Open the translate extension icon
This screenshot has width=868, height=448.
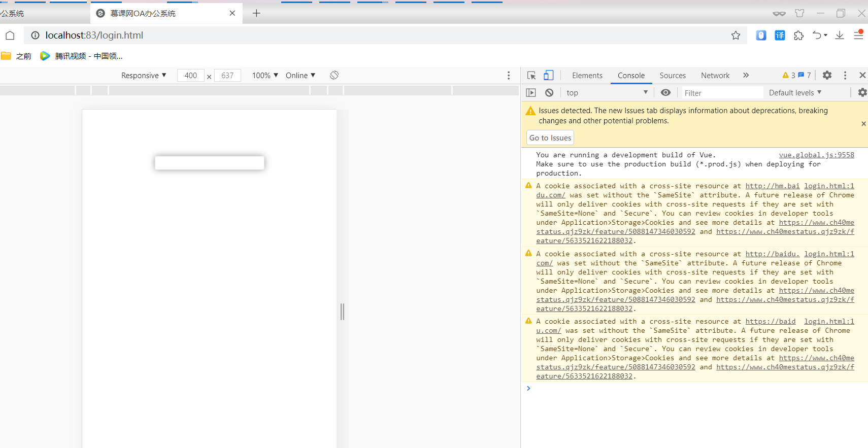(x=780, y=35)
